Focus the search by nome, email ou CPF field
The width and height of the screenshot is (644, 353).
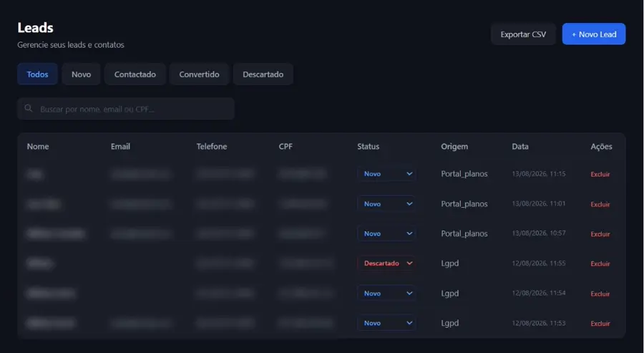(x=126, y=109)
